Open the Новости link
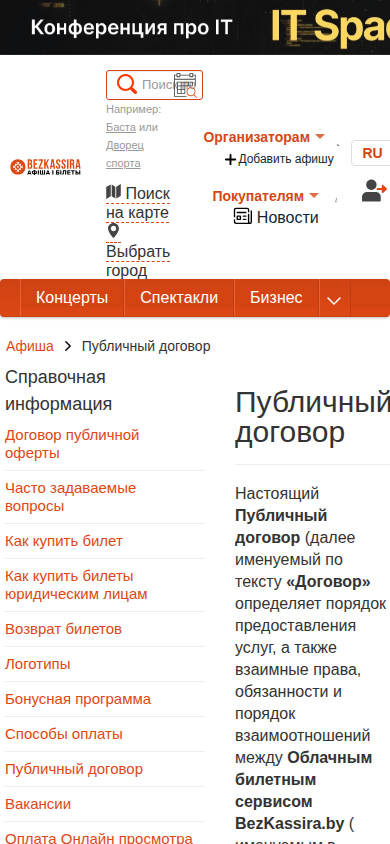 [288, 217]
